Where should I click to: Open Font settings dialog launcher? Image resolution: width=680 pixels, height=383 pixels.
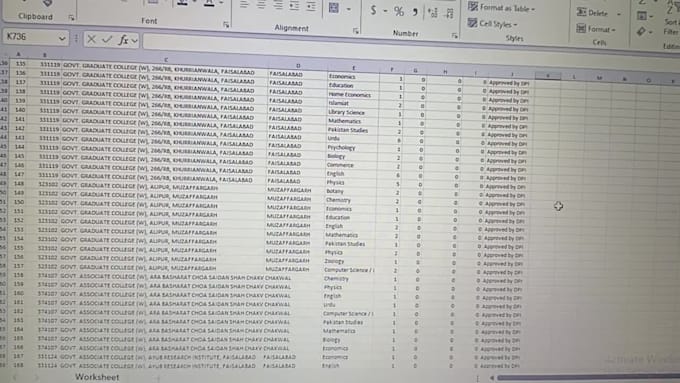[226, 25]
